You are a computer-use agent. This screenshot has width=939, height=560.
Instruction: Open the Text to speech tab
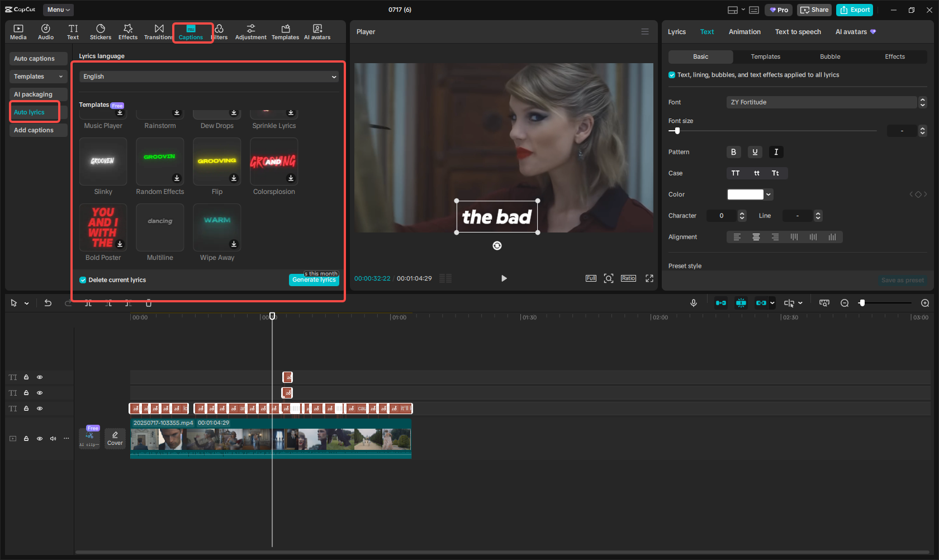pyautogui.click(x=798, y=32)
